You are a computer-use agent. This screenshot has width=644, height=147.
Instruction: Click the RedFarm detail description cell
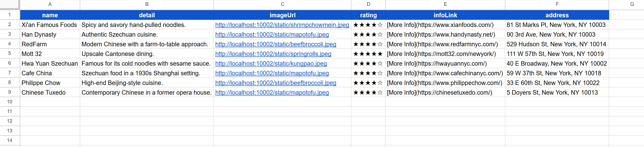tap(147, 45)
